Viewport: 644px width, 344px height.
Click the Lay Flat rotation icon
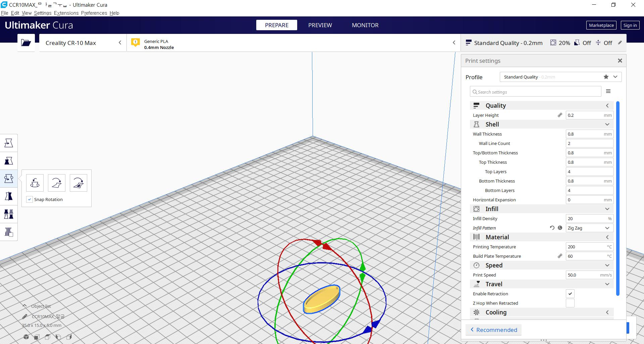point(57,183)
